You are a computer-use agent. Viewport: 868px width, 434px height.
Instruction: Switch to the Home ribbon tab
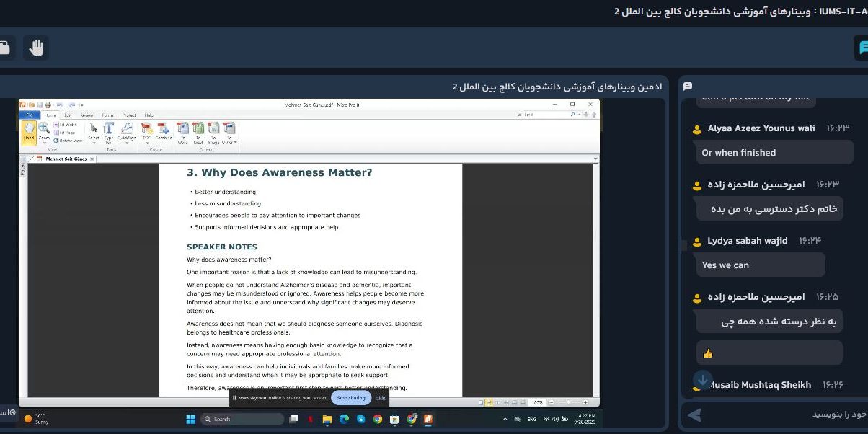(x=50, y=115)
